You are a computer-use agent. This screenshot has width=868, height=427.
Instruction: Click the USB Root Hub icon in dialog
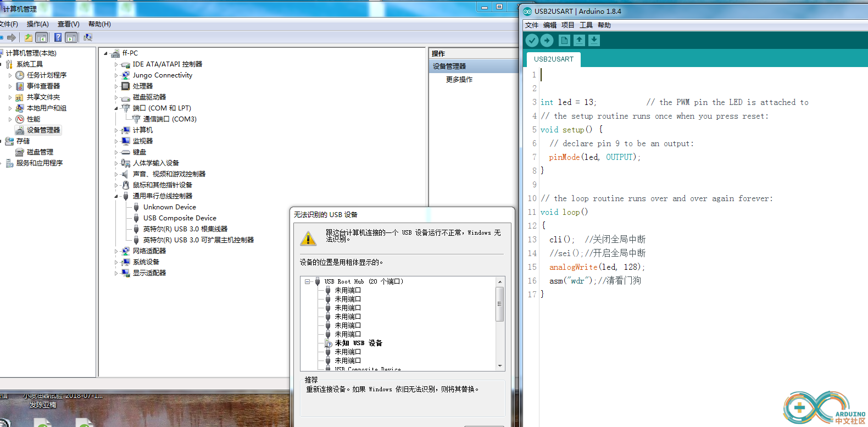(317, 281)
